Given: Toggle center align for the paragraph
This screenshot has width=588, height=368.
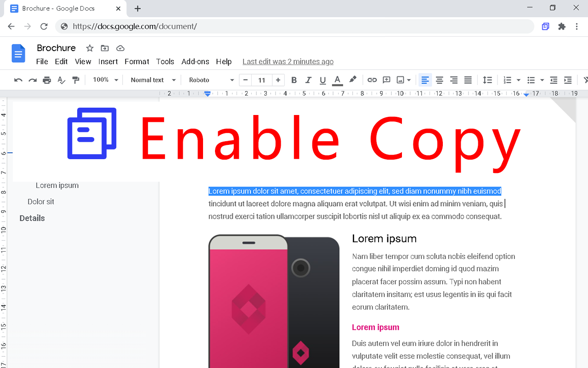Looking at the screenshot, I should point(440,80).
